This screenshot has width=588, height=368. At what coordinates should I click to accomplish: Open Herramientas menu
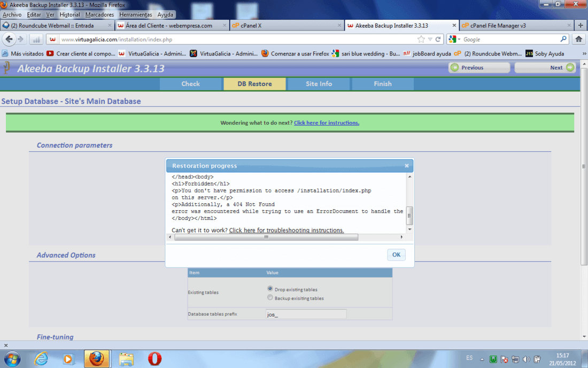pyautogui.click(x=135, y=14)
